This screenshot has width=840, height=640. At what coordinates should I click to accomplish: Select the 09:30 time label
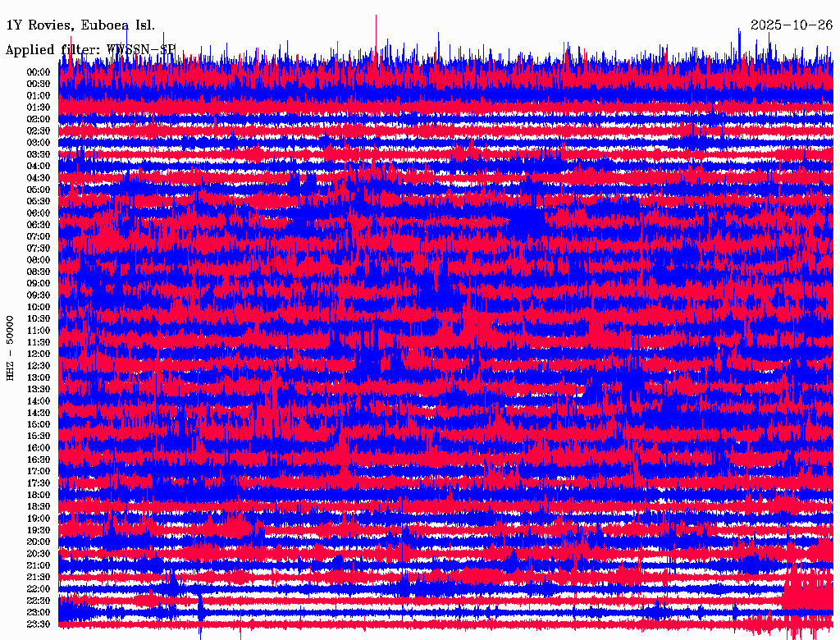pos(39,295)
